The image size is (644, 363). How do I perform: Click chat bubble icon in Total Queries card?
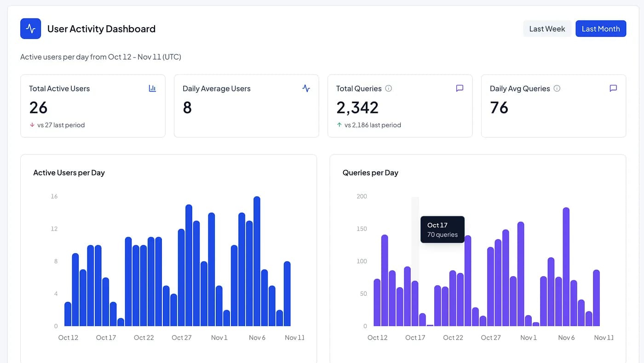(x=460, y=88)
